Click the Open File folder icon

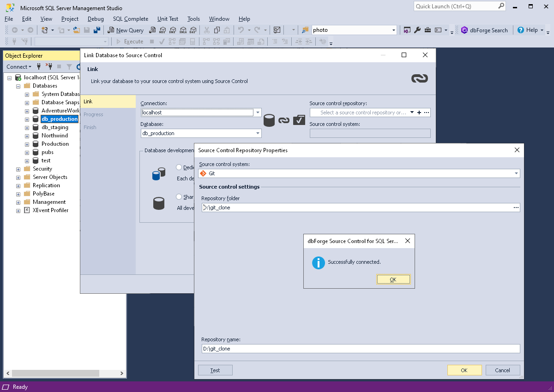pos(77,30)
